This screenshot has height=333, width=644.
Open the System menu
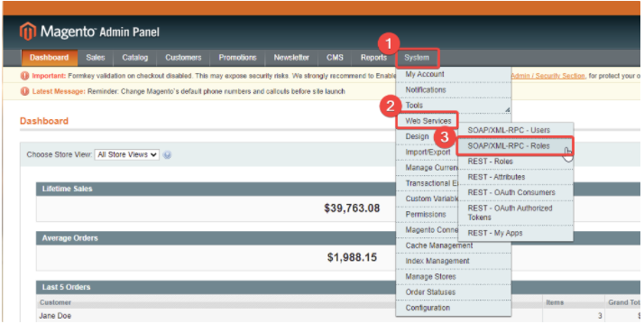[417, 58]
